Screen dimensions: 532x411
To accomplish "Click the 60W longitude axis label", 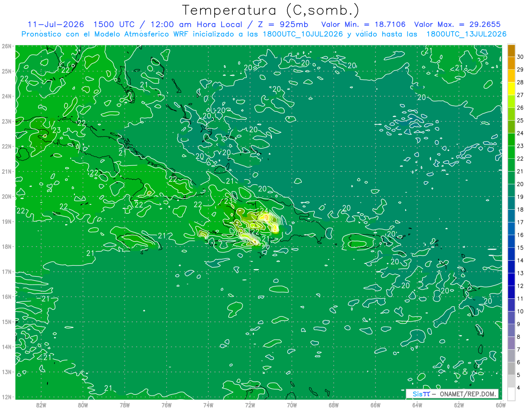I will coord(501,405).
